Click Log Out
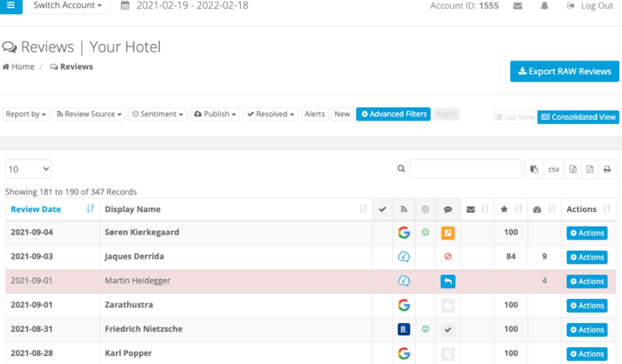The image size is (622, 364). click(590, 6)
